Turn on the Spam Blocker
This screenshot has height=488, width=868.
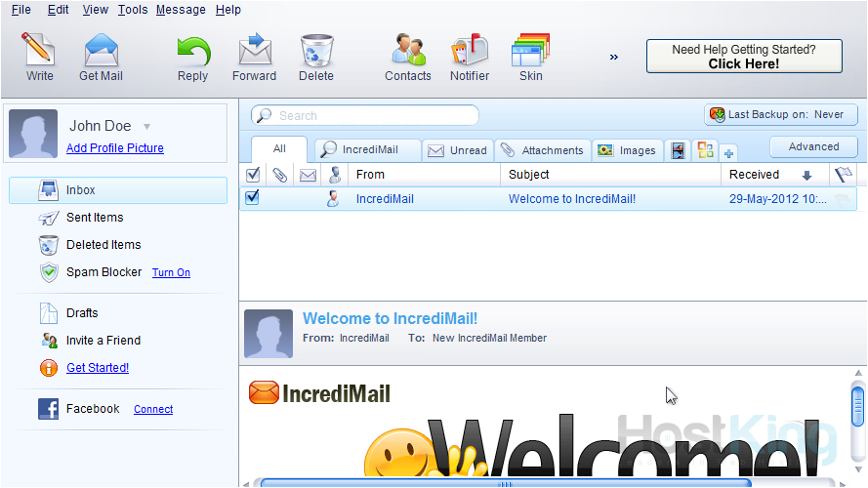[171, 273]
